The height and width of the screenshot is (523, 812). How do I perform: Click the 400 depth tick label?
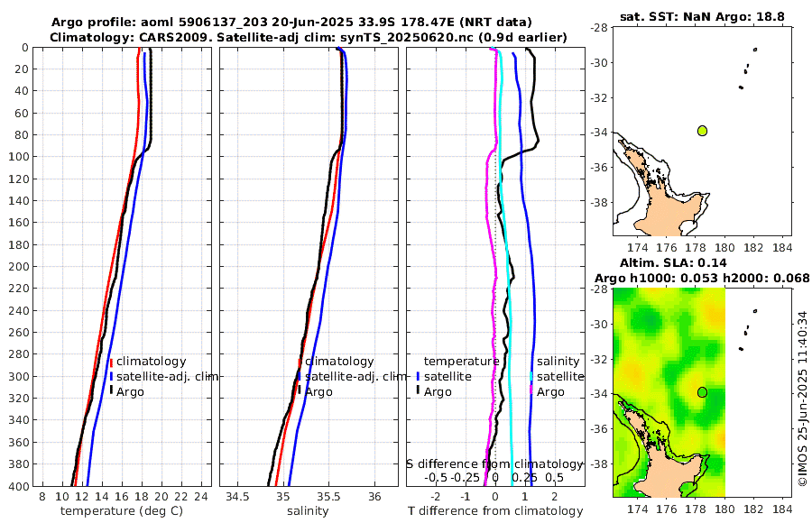19,486
